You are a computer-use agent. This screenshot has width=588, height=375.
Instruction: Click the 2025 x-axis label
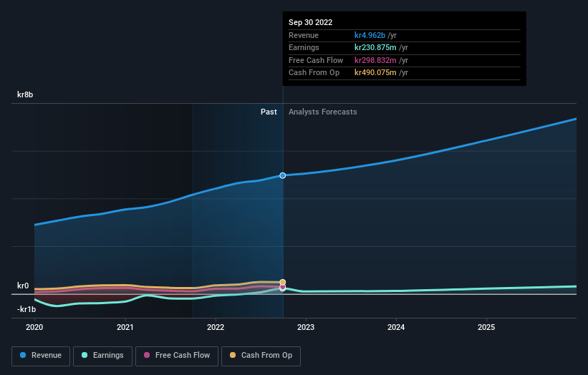coord(486,327)
